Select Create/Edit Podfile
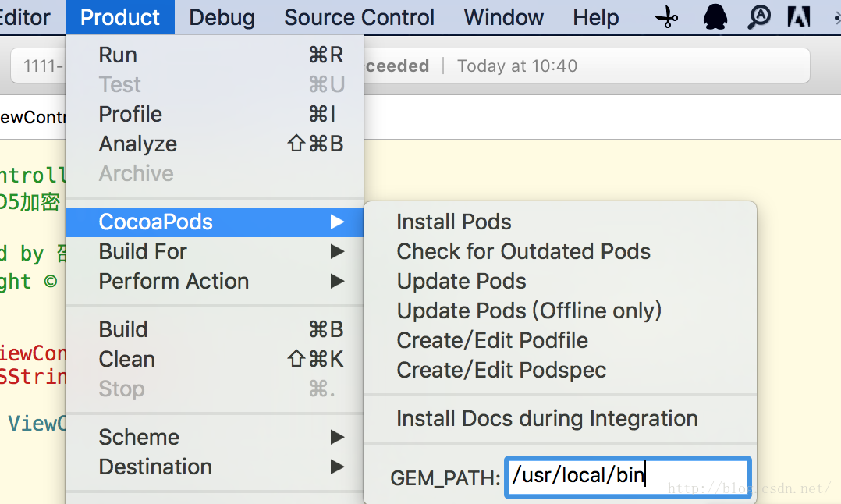Image resolution: width=841 pixels, height=504 pixels. [560, 340]
